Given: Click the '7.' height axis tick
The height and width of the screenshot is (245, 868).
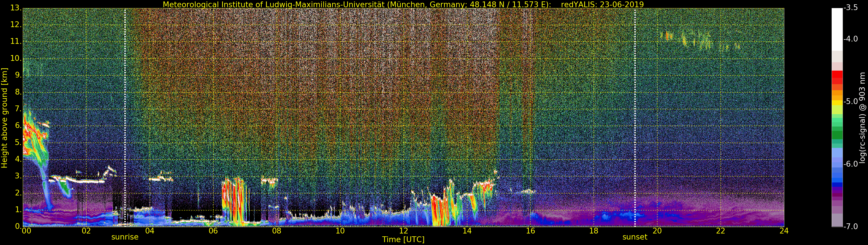Looking at the screenshot, I should click(18, 109).
